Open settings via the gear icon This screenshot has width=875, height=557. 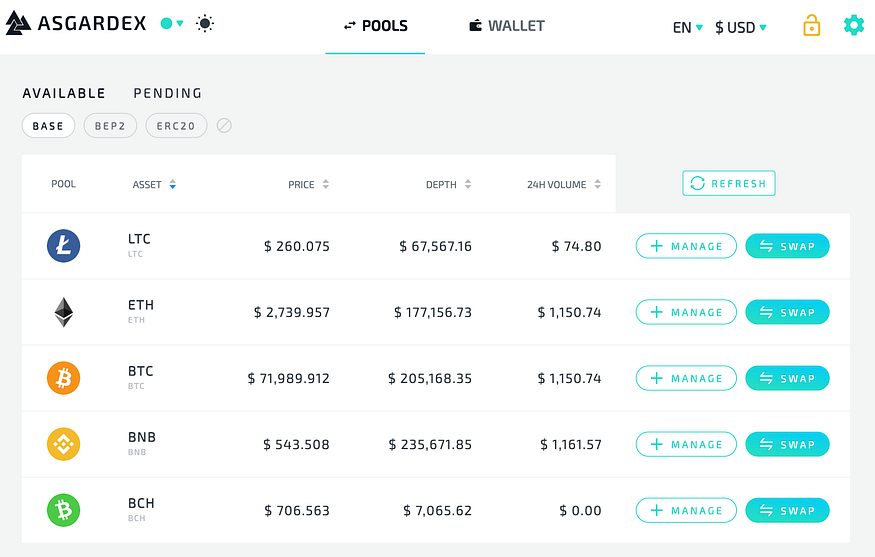pos(853,25)
